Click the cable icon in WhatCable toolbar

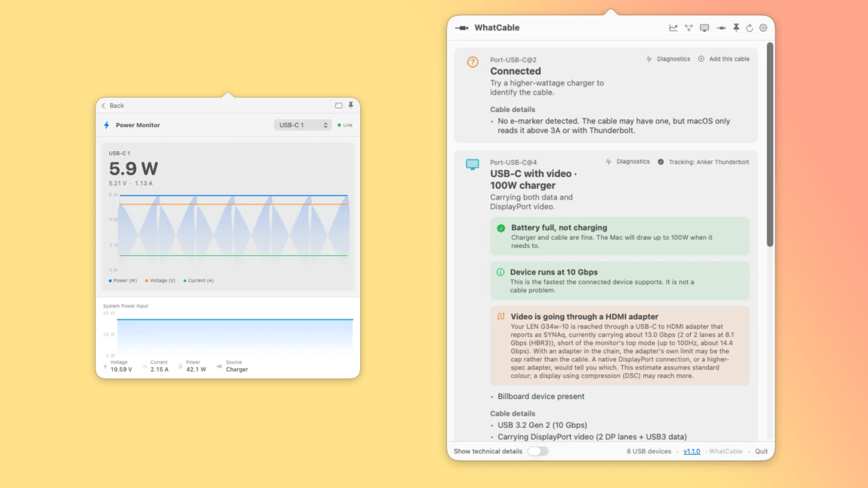(x=721, y=28)
